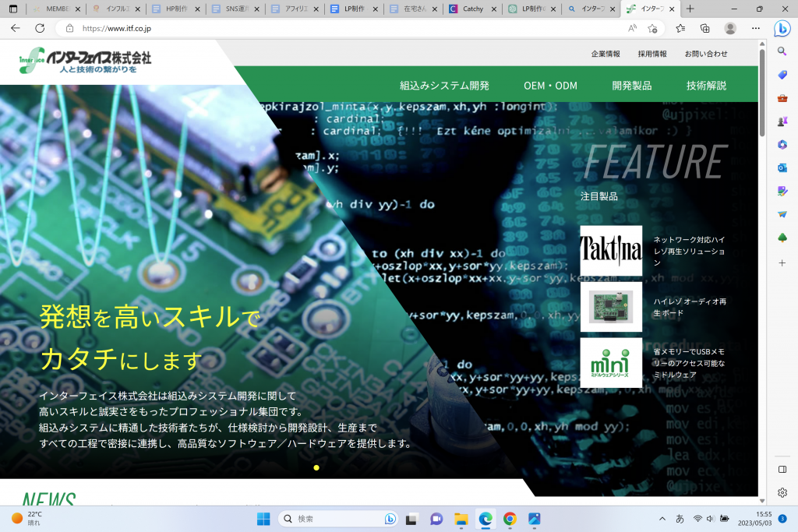Open the Tools briefcase icon in sidebar
The image size is (798, 532).
click(782, 98)
